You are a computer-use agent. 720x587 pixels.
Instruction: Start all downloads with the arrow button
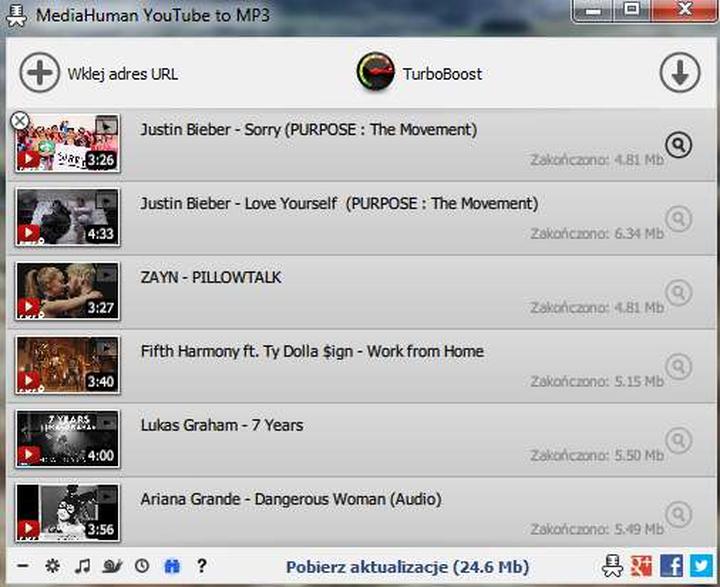click(679, 73)
